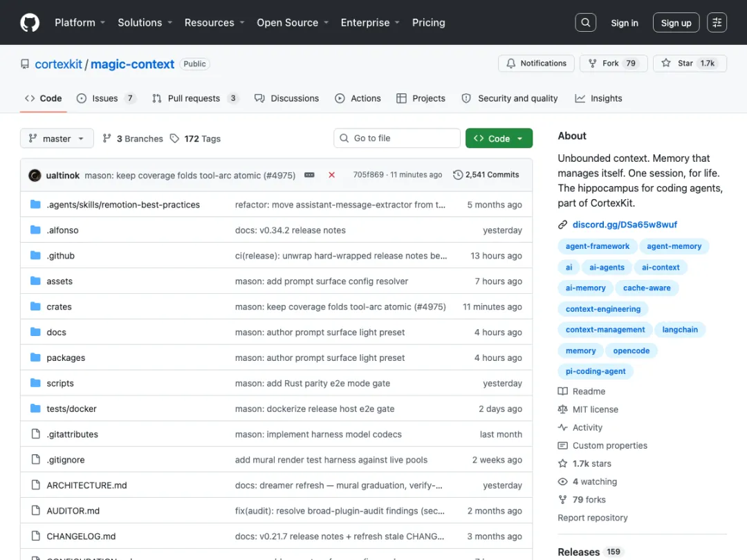Click the Go to file search field

tap(397, 138)
